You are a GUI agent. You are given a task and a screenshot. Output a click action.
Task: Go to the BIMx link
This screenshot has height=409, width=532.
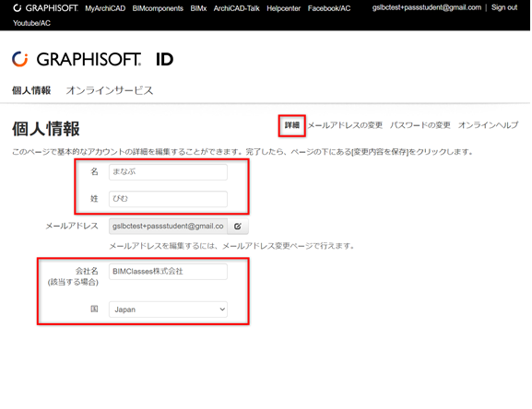pos(198,8)
